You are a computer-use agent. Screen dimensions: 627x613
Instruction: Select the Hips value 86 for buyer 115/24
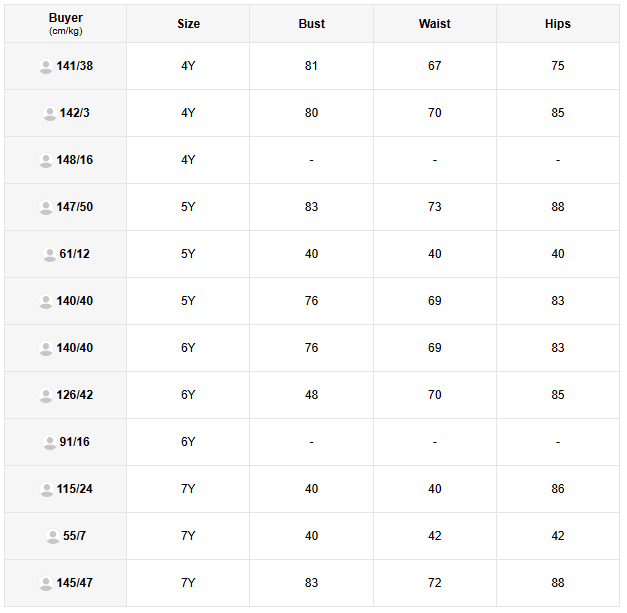(557, 489)
